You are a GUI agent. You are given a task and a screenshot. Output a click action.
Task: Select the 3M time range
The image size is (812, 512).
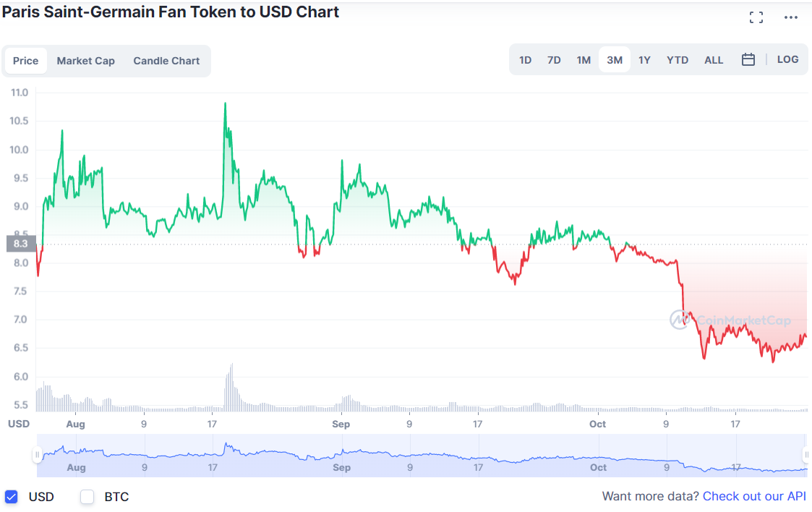click(x=615, y=60)
